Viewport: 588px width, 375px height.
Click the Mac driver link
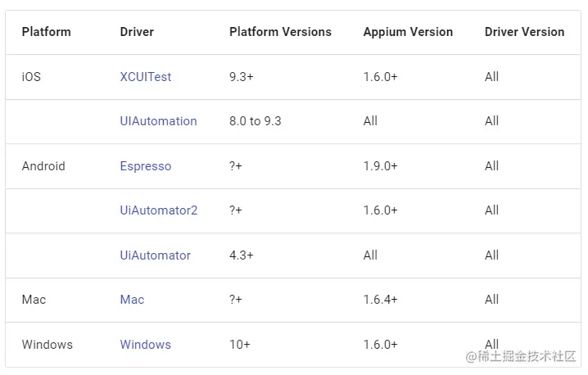point(132,300)
